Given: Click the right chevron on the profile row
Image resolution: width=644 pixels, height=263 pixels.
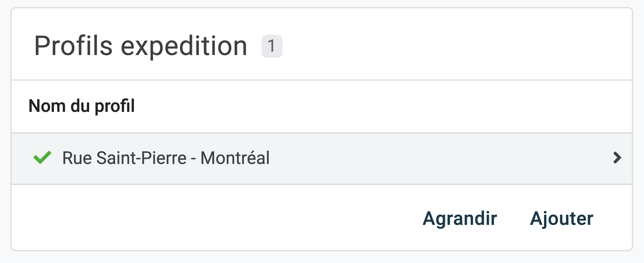Looking at the screenshot, I should pos(617,158).
